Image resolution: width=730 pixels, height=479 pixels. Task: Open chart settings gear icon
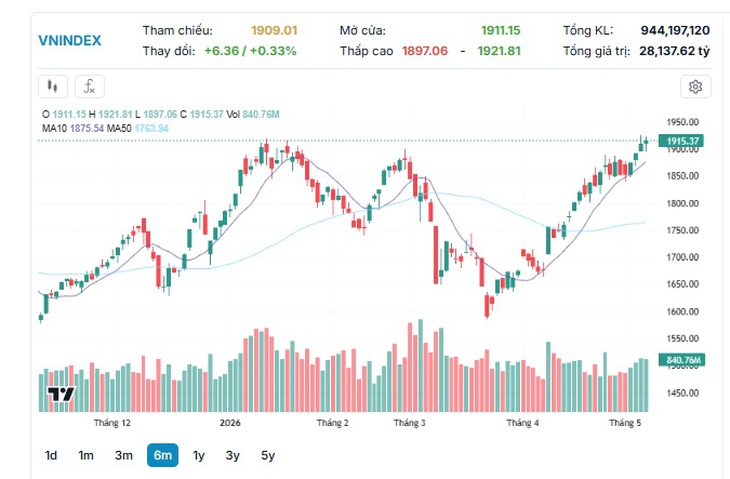tap(696, 87)
